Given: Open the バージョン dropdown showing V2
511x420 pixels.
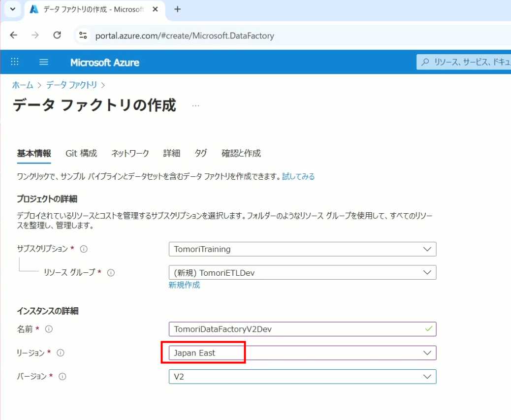Looking at the screenshot, I should pos(302,377).
